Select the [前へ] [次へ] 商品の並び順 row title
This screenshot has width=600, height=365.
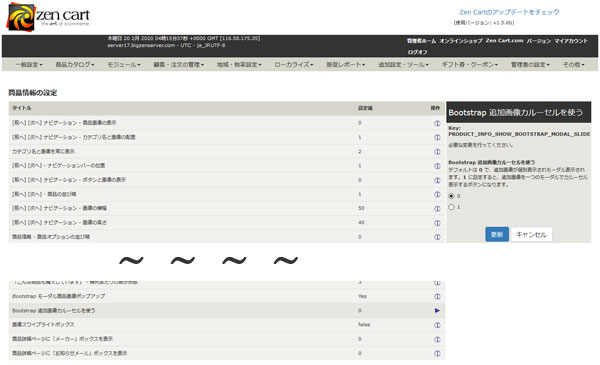[x=44, y=194]
